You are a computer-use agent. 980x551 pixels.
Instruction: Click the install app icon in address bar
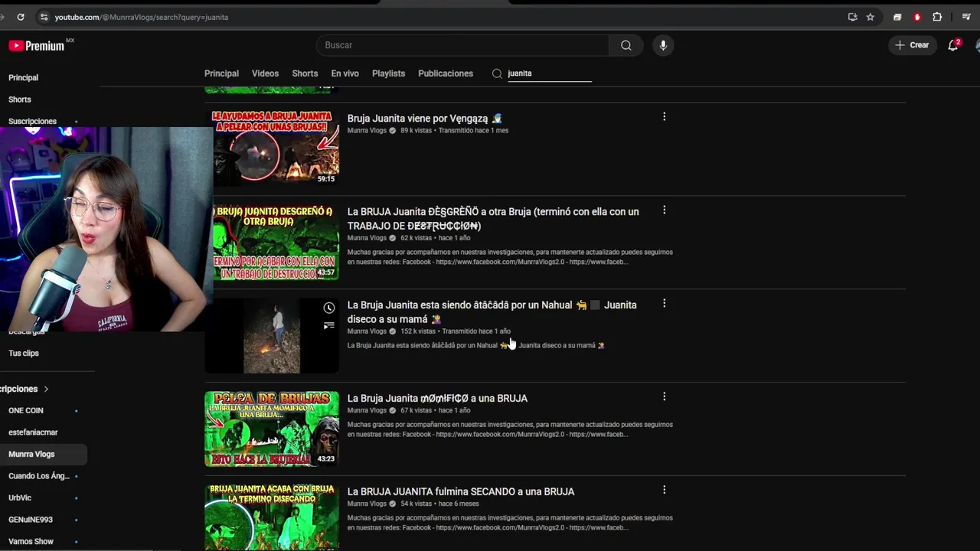[852, 17]
